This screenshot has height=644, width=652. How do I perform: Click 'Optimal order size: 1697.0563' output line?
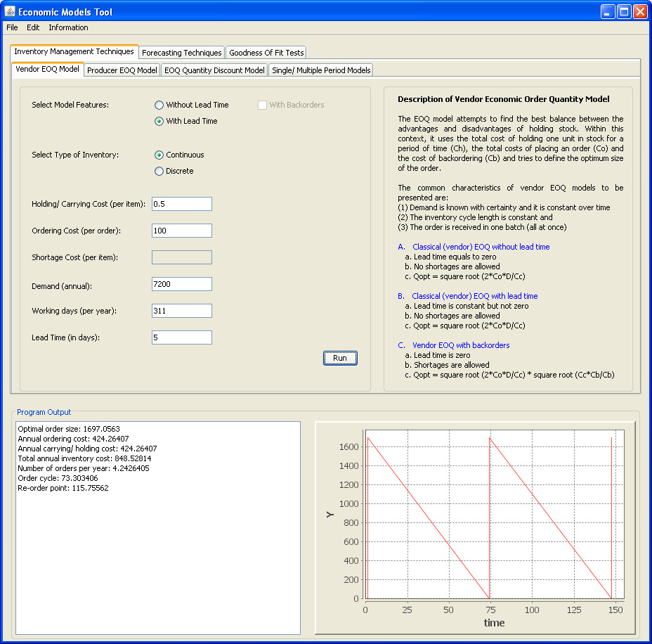click(69, 429)
